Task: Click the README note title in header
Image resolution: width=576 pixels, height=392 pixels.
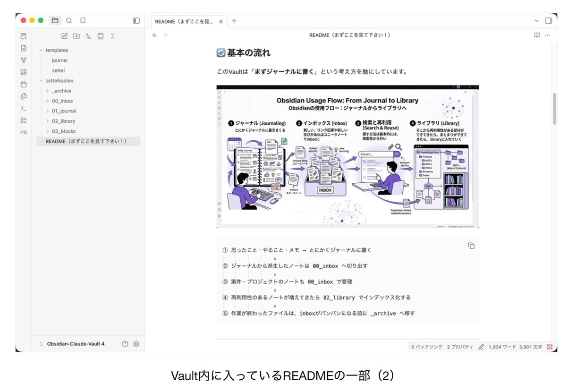Action: click(x=350, y=35)
